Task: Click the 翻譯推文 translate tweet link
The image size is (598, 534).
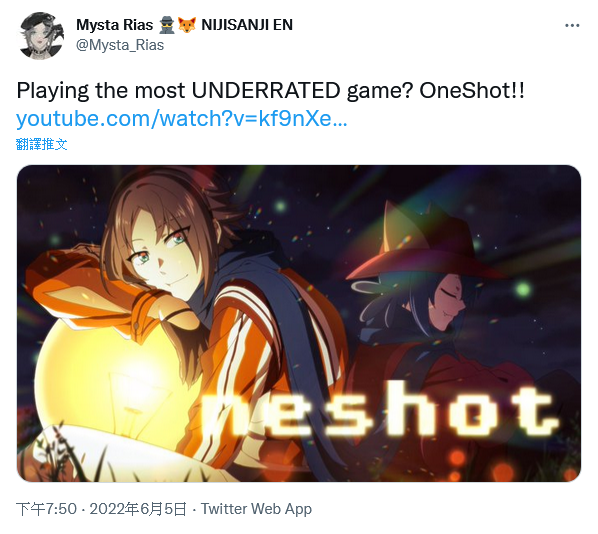Action: (x=42, y=145)
